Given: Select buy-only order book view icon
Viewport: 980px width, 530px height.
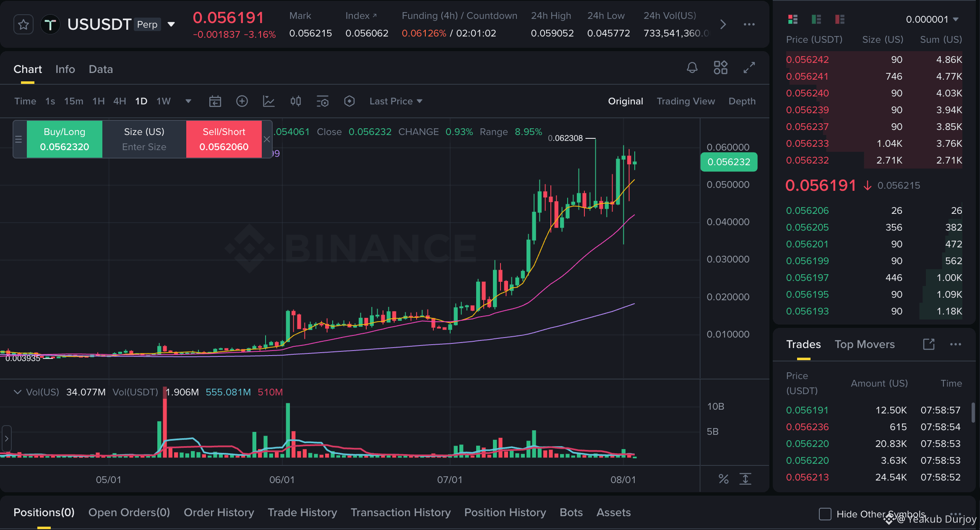Looking at the screenshot, I should (x=816, y=19).
